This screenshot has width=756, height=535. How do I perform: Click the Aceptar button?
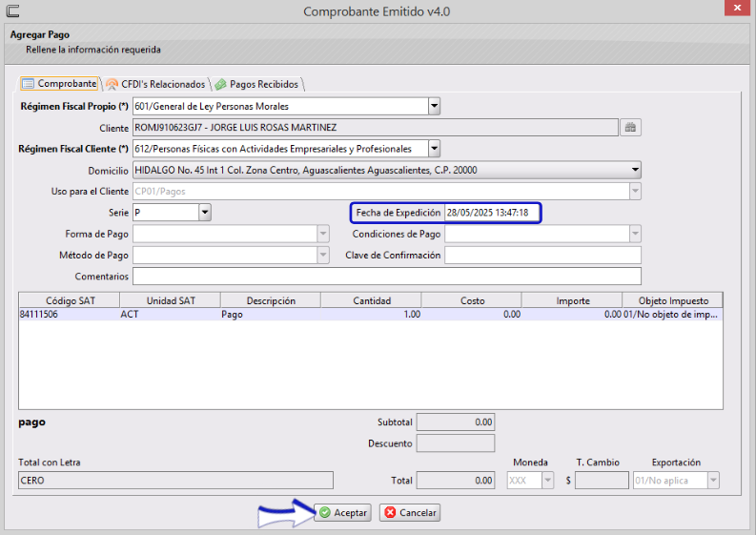(343, 512)
